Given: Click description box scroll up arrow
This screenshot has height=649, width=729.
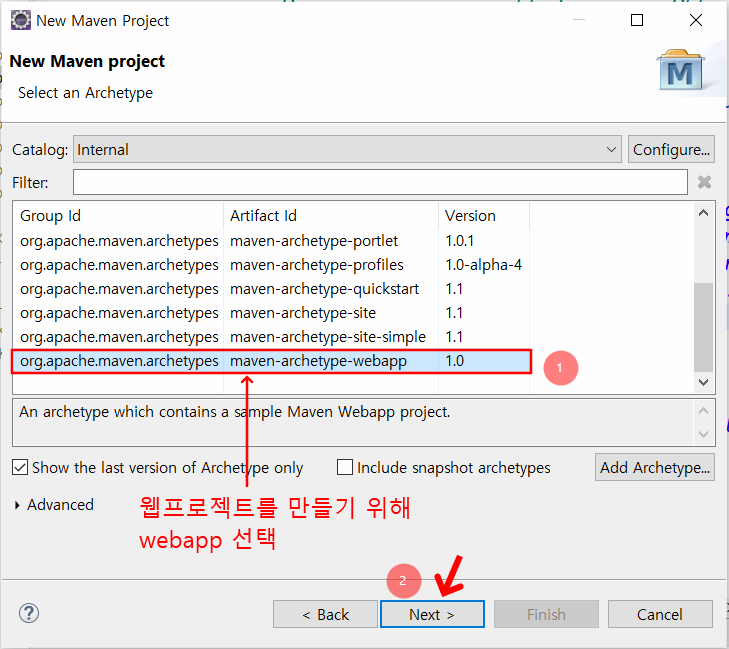Looking at the screenshot, I should tap(703, 411).
